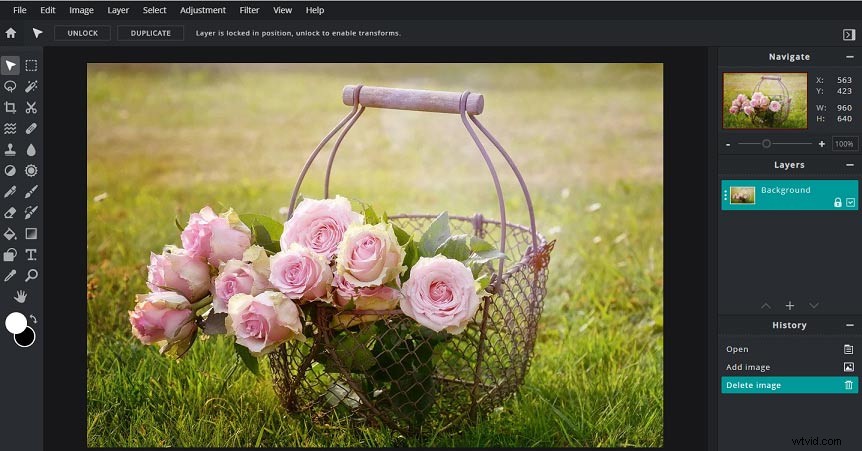Select the Lasso tool
This screenshot has width=862, height=451.
point(10,86)
